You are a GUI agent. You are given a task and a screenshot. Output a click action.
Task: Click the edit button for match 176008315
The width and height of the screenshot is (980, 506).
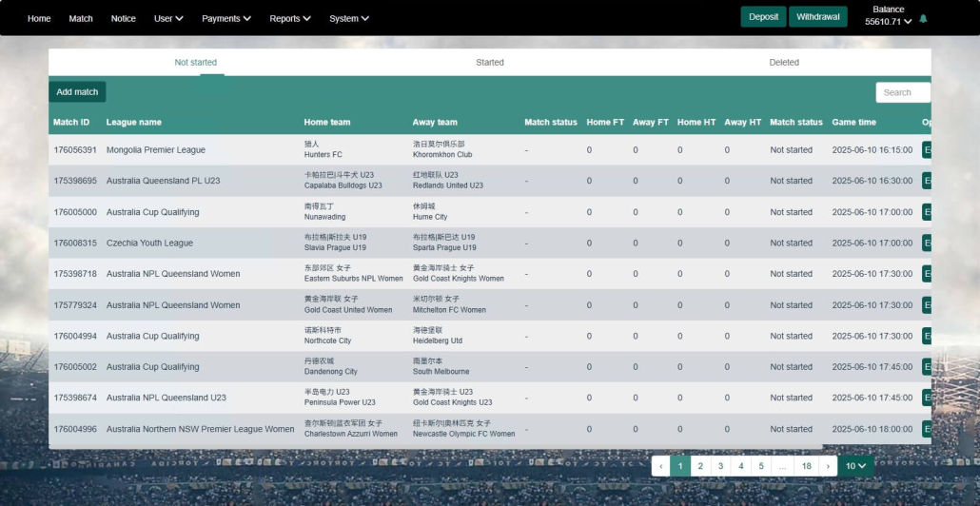click(927, 243)
